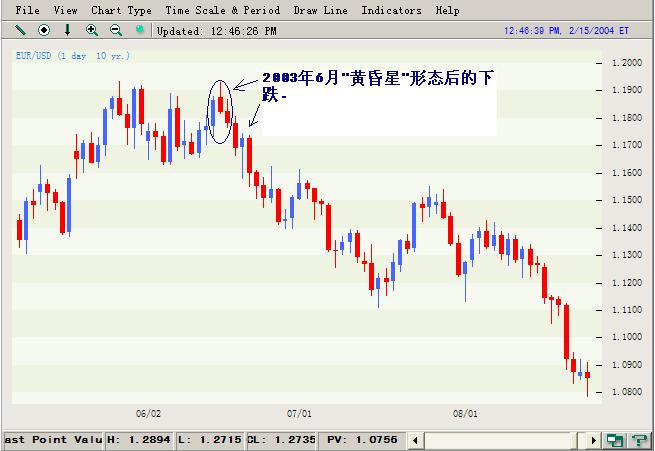Click the 'Updated: 12:46:26 PM' text
This screenshot has height=451, width=655.
coord(216,31)
